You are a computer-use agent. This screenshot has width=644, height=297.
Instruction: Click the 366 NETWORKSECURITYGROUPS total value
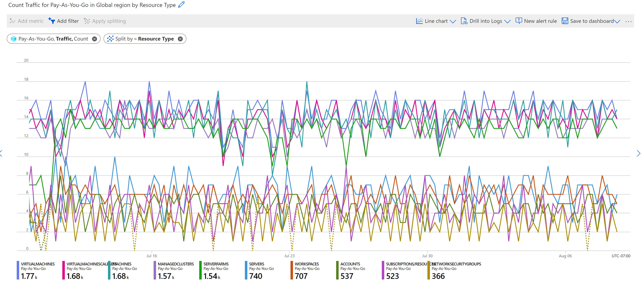tap(438, 276)
